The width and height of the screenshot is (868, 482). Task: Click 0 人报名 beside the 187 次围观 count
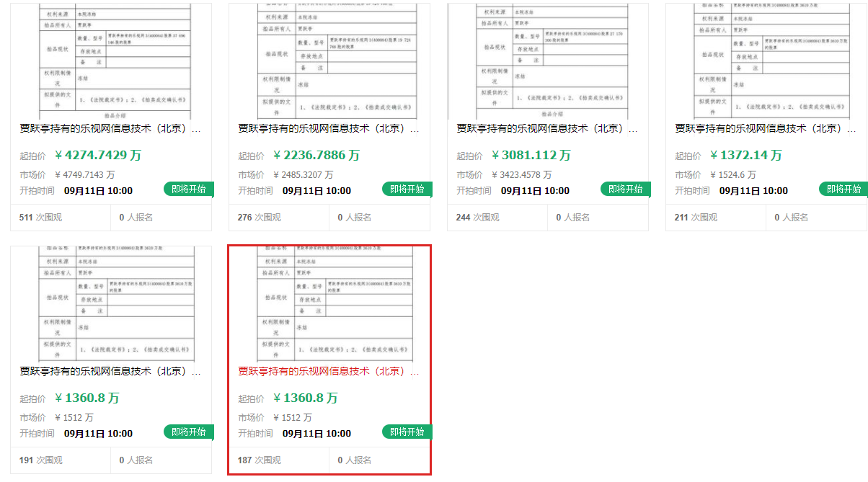(x=355, y=460)
